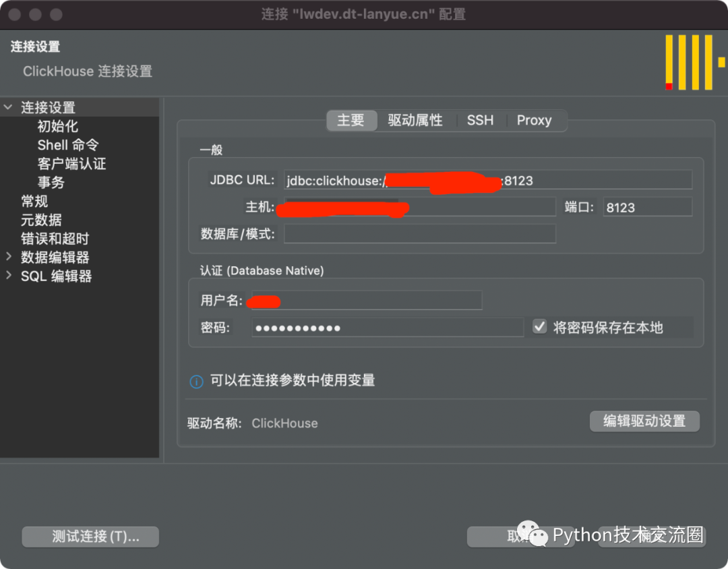Open 编辑驱动设置 driver settings button
728x569 pixels.
pos(644,421)
